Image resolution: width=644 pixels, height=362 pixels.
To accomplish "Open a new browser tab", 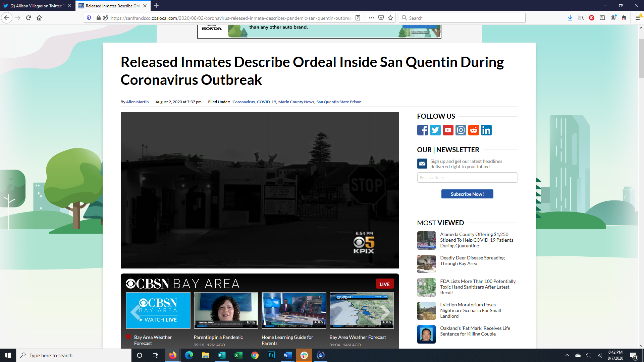I will click(x=156, y=6).
